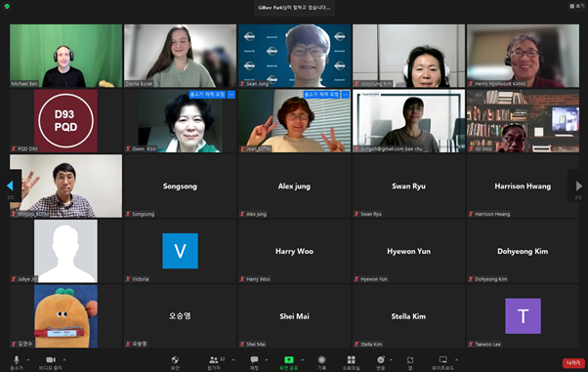
Task: Go to next page with the right arrow
Action: [x=578, y=186]
